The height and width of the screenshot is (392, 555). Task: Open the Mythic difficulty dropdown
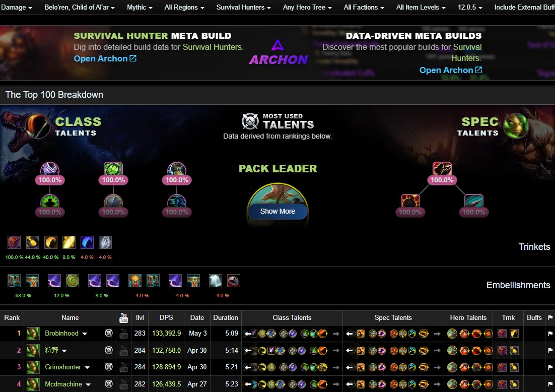(x=140, y=8)
